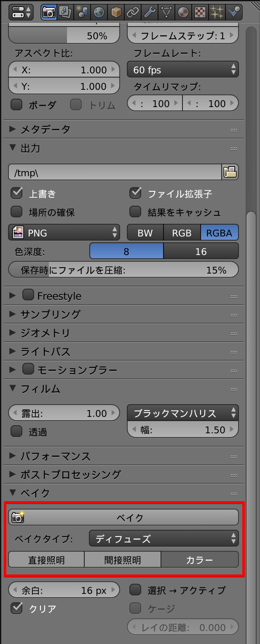This screenshot has height=644, width=260.
Task: Open Object properties via the cube icon
Action: pos(116,12)
